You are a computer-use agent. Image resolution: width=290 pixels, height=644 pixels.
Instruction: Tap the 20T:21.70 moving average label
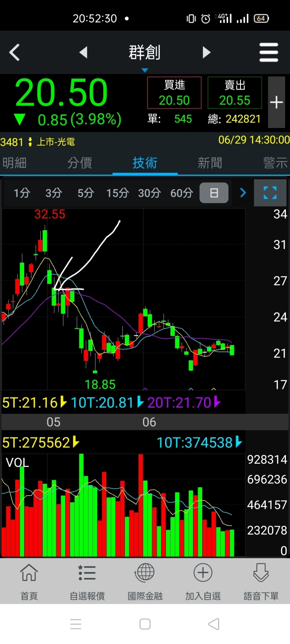point(184,402)
